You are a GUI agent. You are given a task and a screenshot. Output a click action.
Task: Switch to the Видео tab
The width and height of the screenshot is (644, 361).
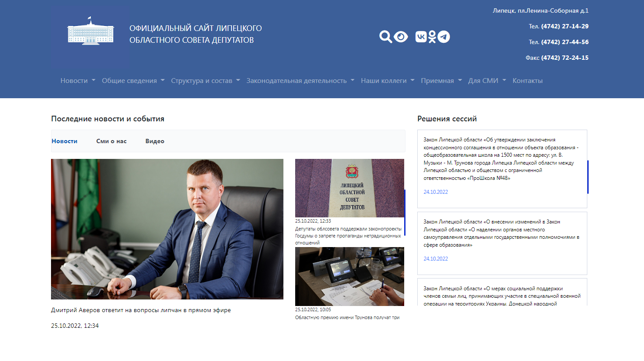click(x=155, y=141)
